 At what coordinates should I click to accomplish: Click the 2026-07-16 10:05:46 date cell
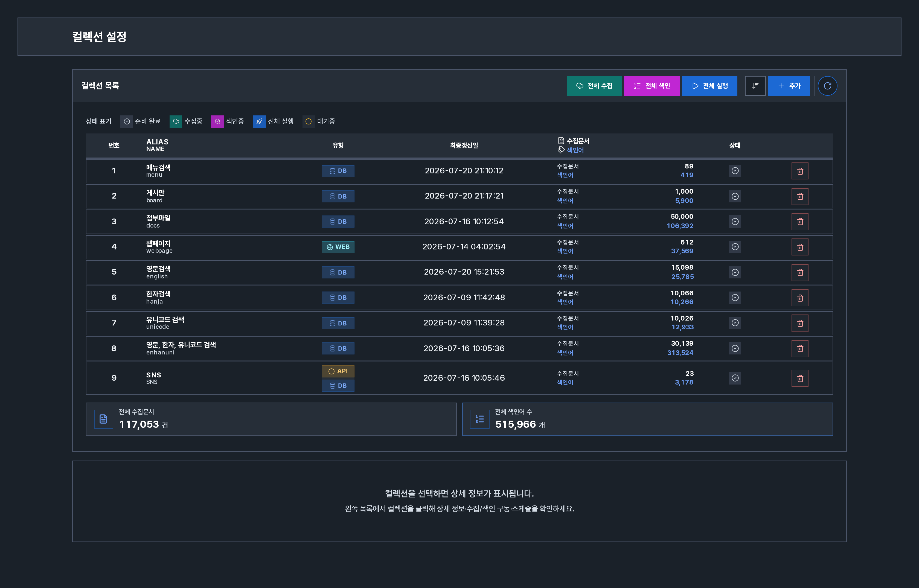[x=464, y=378]
